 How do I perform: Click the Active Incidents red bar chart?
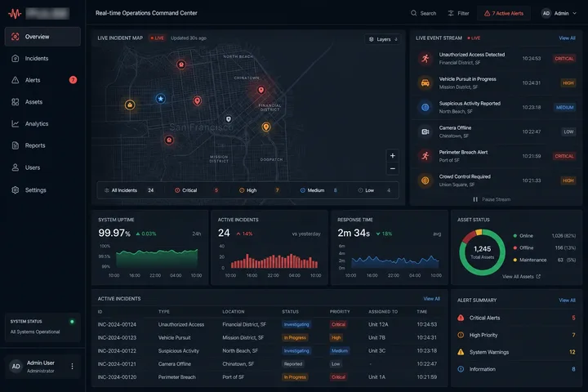(274, 261)
